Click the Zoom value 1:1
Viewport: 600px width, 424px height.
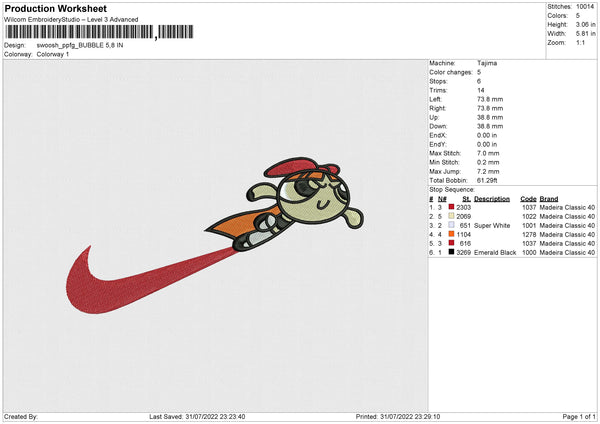click(580, 42)
